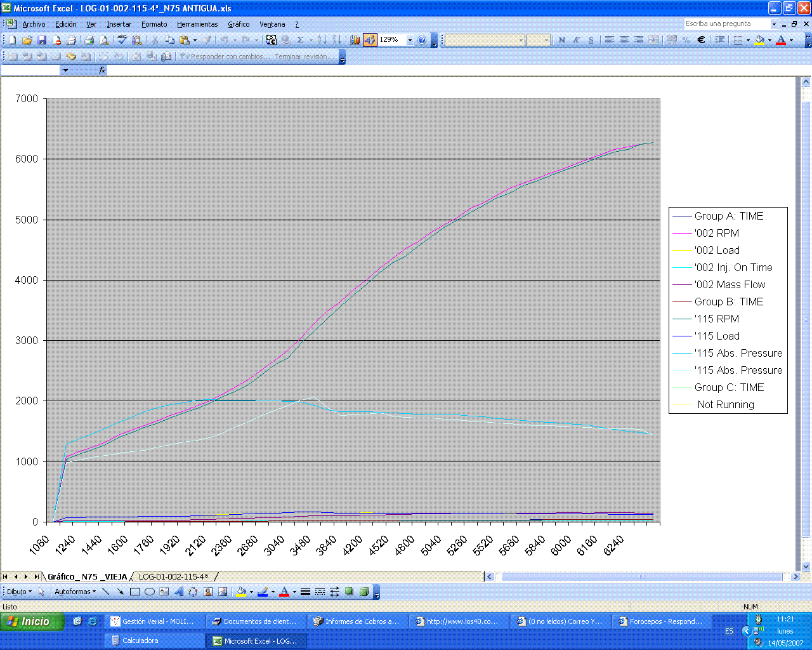
Task: Switch to Forocepos browser window in taskbar
Action: pos(662,621)
